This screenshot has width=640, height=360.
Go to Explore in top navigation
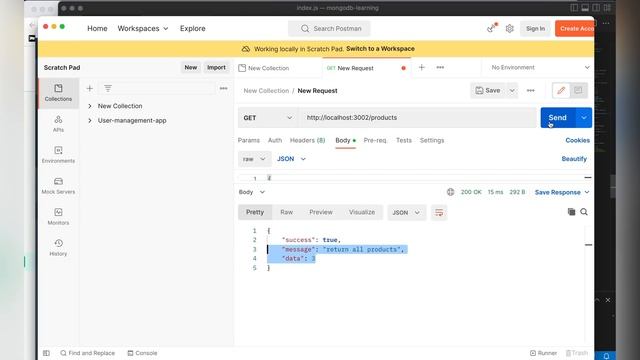[193, 29]
